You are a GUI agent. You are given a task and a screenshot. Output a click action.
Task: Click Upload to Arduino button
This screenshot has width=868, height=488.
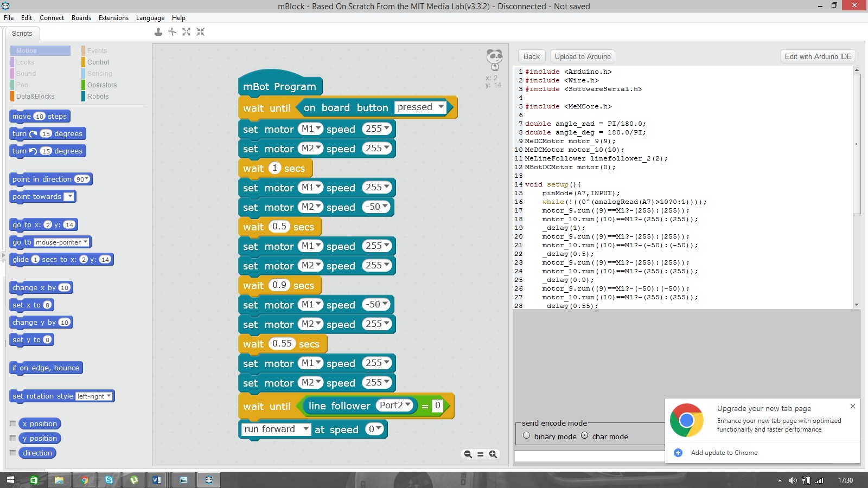[583, 56]
